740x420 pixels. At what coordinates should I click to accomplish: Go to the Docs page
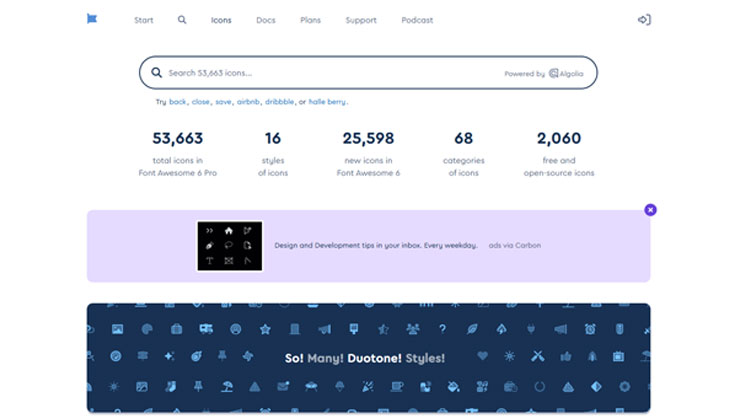coord(265,20)
